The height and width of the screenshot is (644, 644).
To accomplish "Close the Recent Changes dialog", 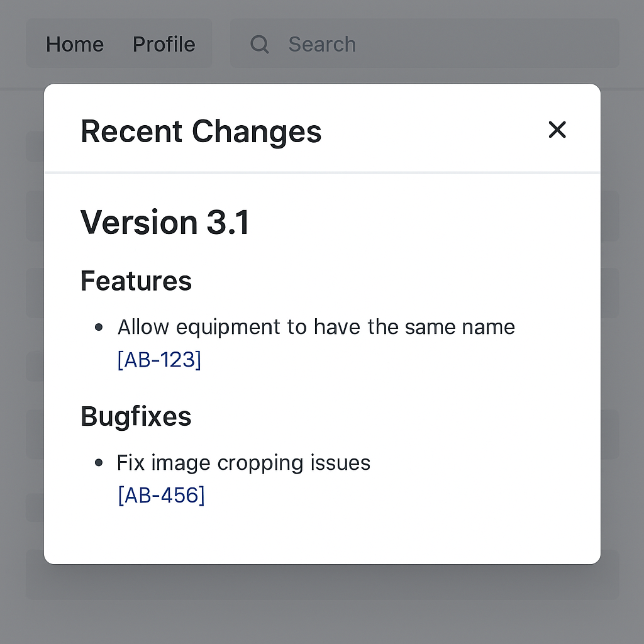I will click(557, 130).
